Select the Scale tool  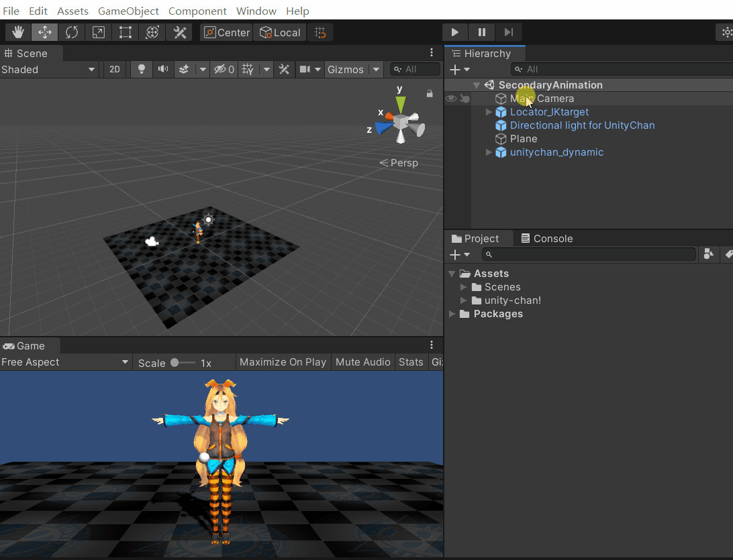tap(98, 32)
